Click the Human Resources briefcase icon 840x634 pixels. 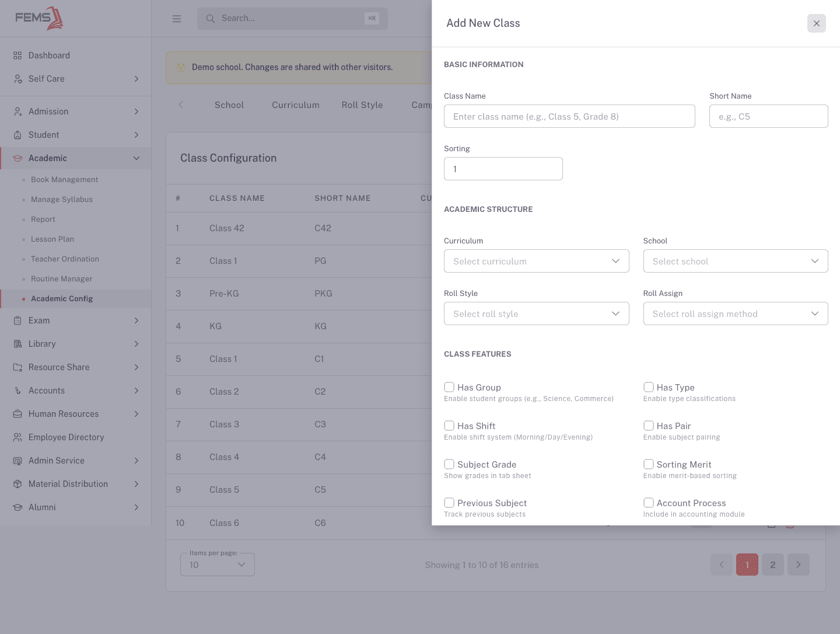point(17,414)
